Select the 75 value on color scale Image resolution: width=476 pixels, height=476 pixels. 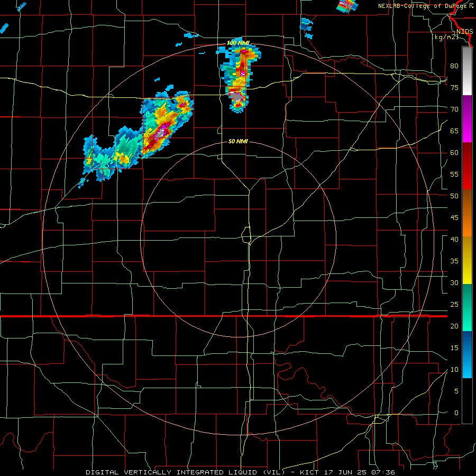454,87
